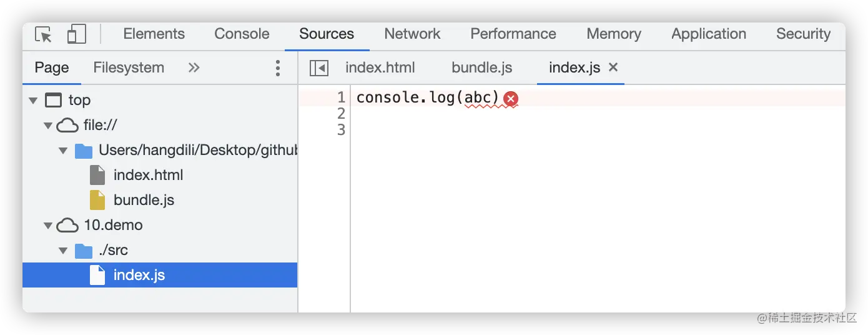Click the Users/hangdili/Desktop folder icon

point(83,151)
